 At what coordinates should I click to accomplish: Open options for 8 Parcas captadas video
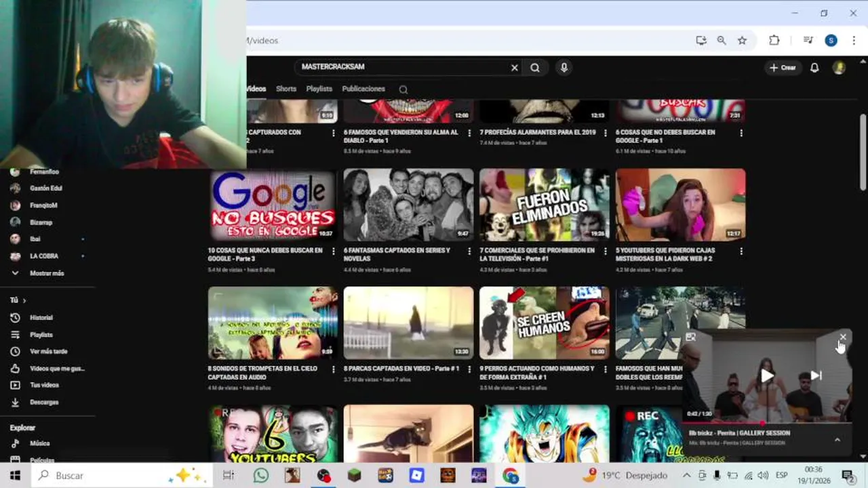469,370
